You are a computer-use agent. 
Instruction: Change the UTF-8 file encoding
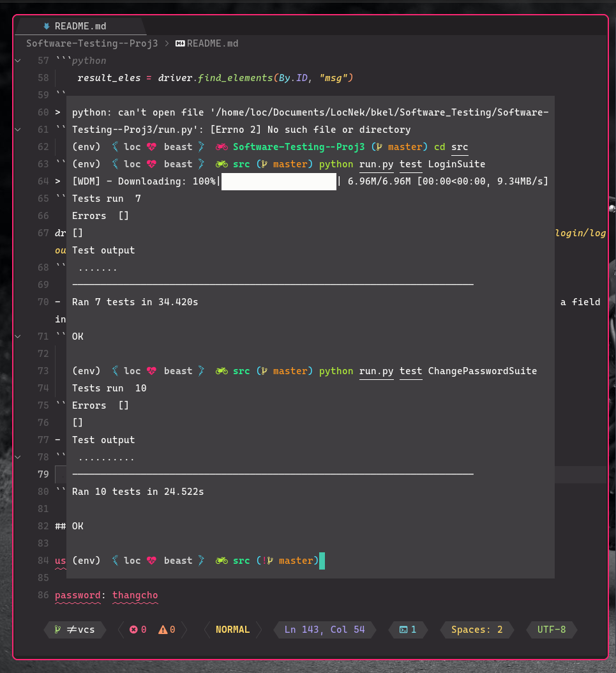[552, 630]
